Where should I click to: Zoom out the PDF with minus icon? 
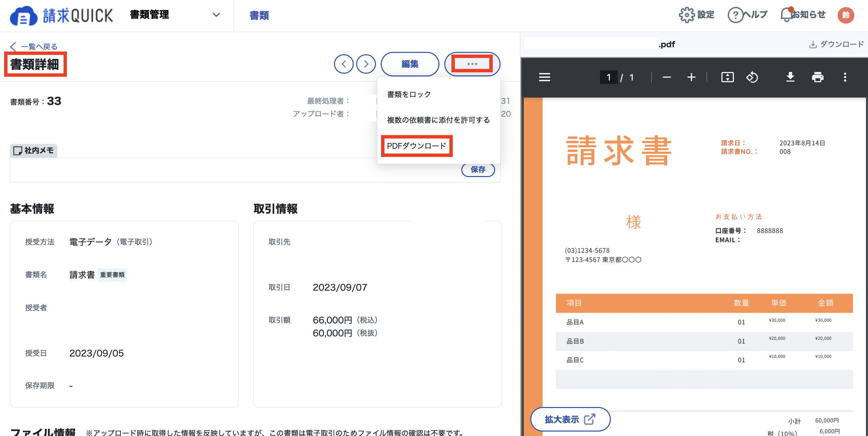tap(667, 77)
